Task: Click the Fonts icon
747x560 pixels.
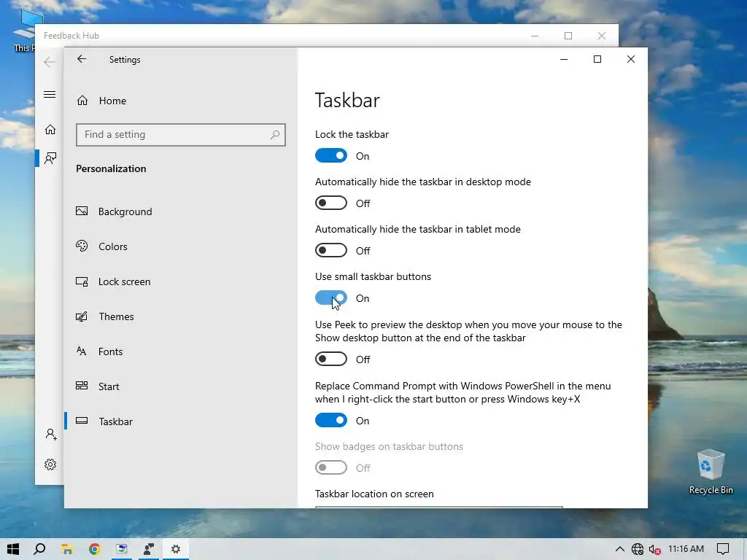Action: point(82,351)
